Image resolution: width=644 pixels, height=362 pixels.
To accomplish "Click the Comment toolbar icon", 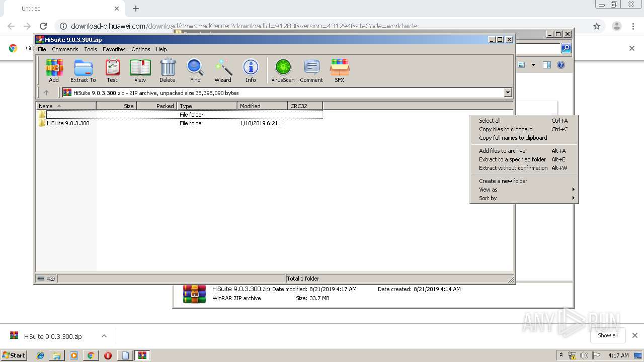I will [x=311, y=70].
